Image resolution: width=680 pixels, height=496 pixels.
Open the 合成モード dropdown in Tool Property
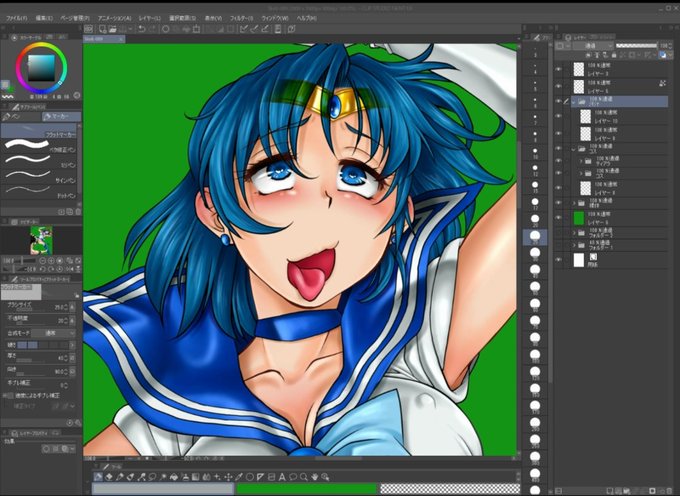coord(53,333)
